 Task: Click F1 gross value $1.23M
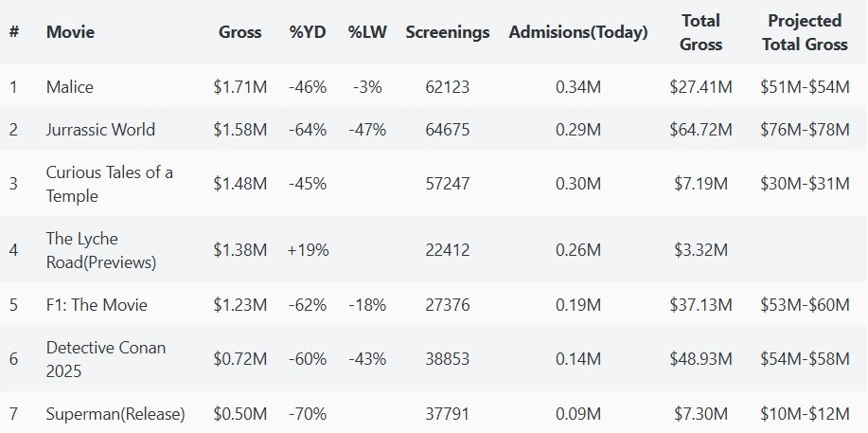pyautogui.click(x=240, y=305)
